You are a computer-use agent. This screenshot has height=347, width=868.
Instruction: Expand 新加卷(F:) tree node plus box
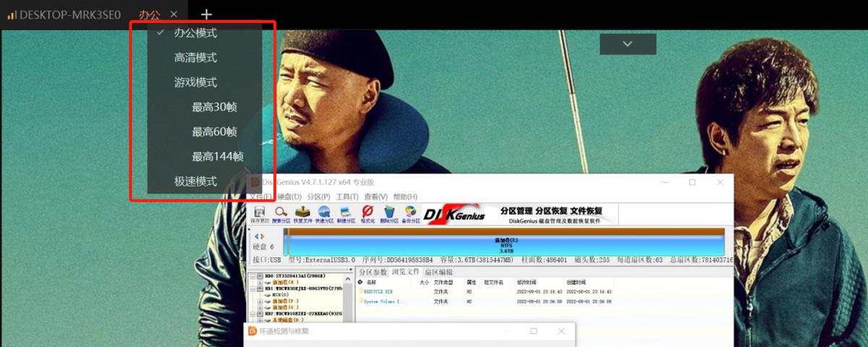[x=259, y=300]
